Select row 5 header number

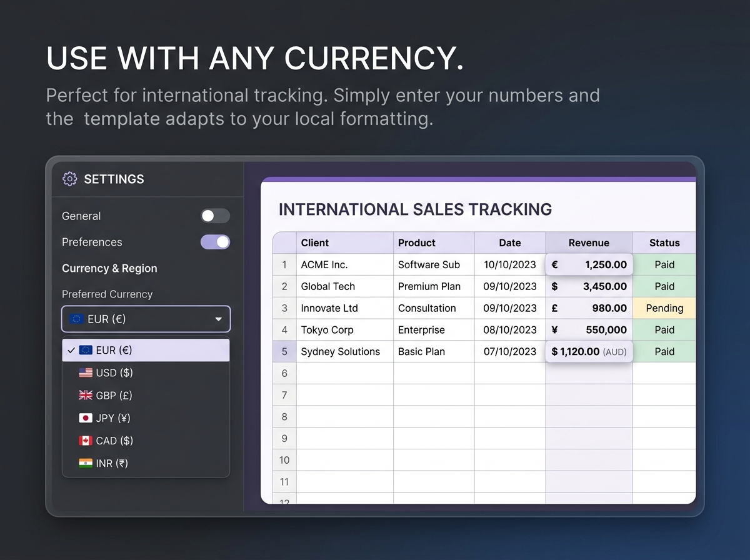(284, 352)
